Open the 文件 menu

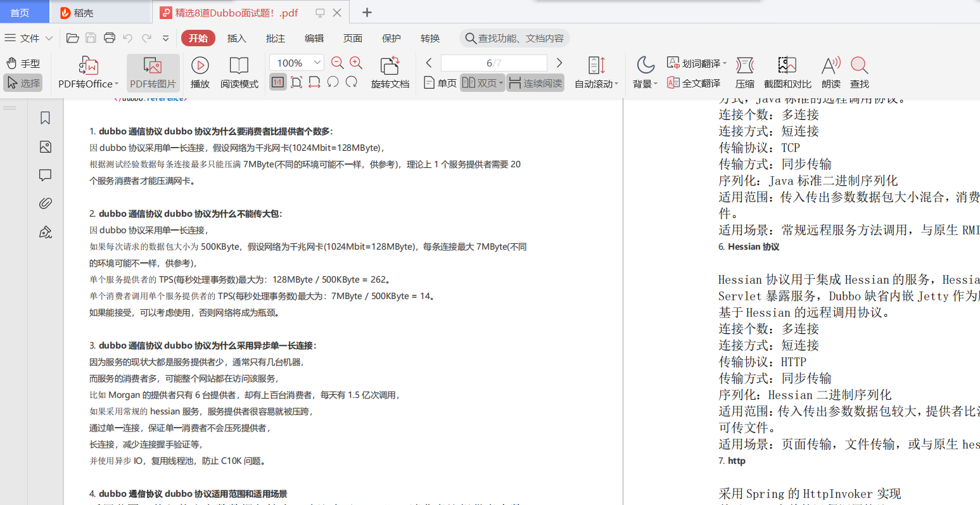coord(29,38)
